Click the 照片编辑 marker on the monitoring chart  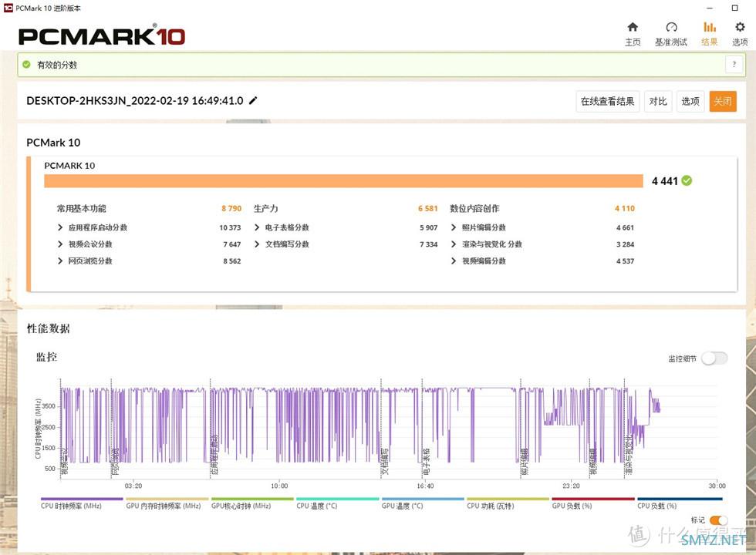tap(524, 462)
